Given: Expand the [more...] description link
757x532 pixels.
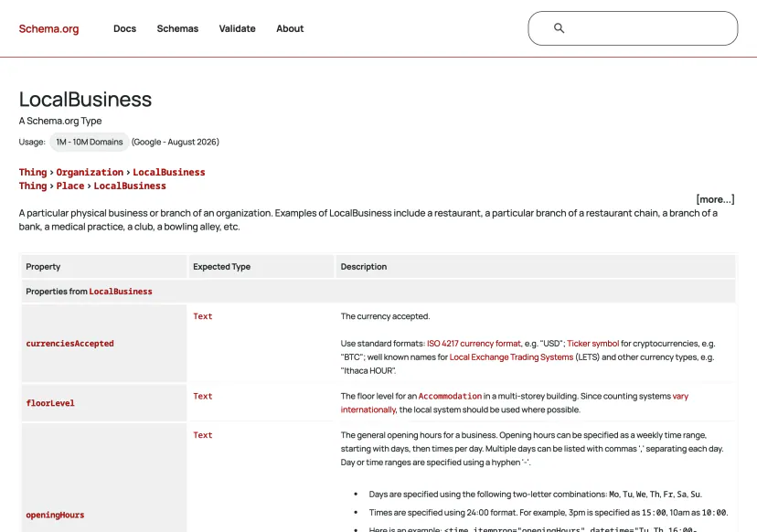Looking at the screenshot, I should (715, 199).
